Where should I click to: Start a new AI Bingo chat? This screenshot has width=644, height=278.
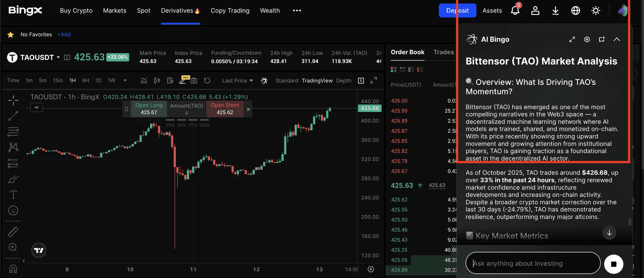602,39
